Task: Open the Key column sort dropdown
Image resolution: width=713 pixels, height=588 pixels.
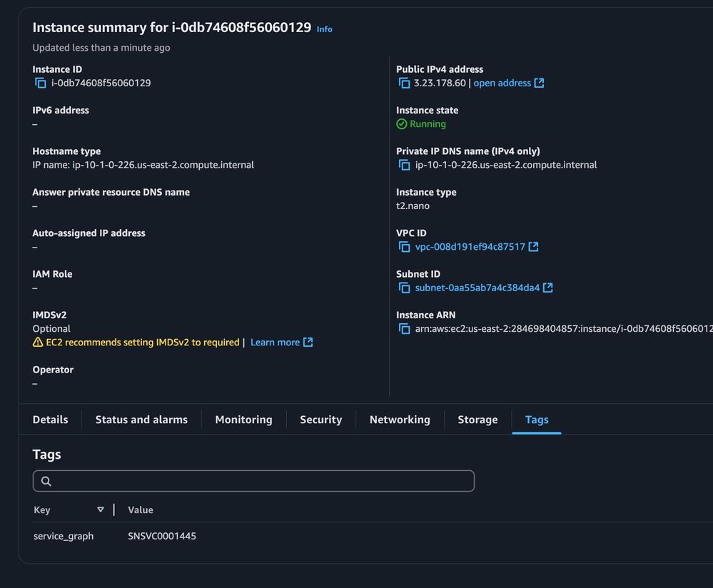Action: [101, 510]
